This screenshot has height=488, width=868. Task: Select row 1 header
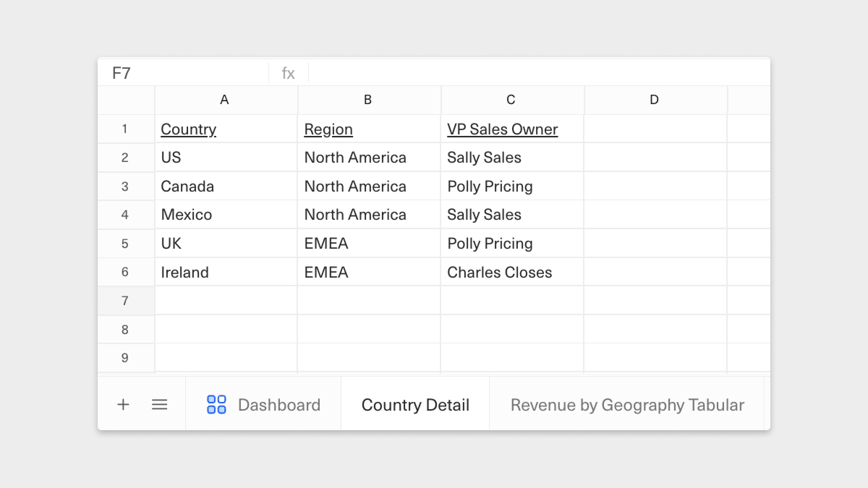click(x=125, y=129)
